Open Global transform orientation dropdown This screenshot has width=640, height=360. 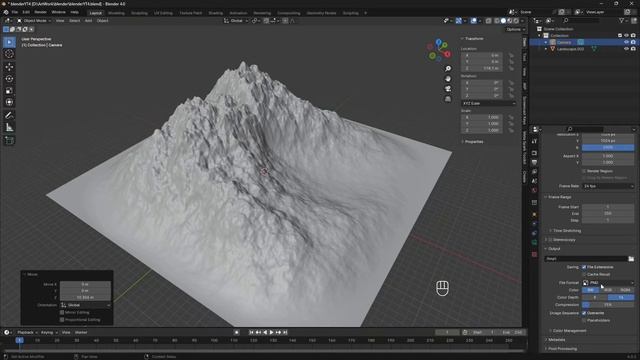[236, 20]
